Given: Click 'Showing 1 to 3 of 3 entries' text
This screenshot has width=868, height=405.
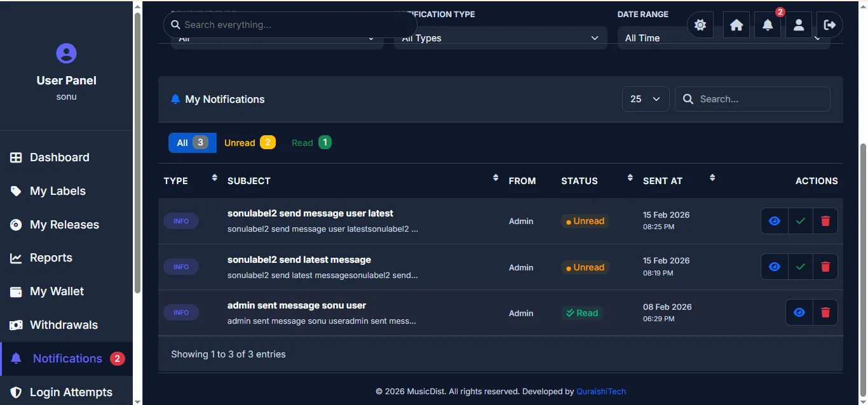Looking at the screenshot, I should [228, 354].
